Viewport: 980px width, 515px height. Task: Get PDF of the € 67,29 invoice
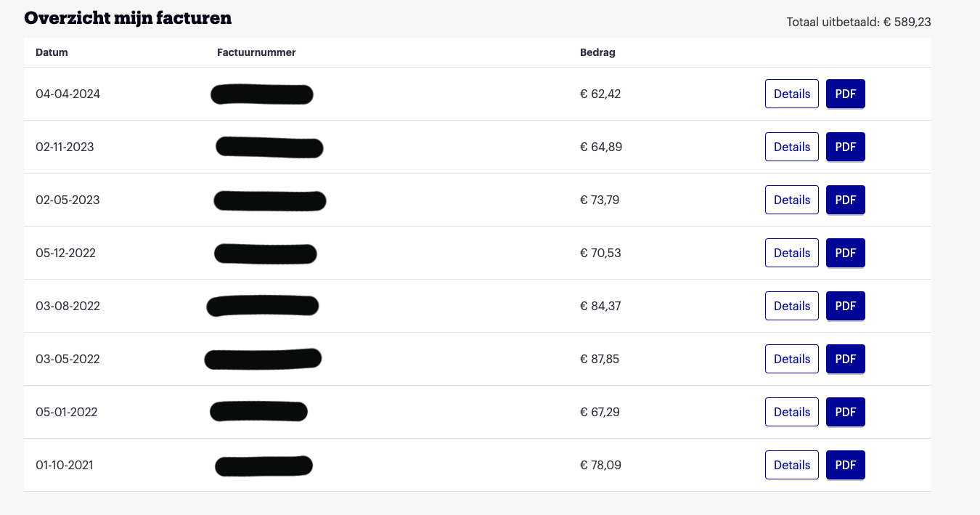tap(846, 412)
